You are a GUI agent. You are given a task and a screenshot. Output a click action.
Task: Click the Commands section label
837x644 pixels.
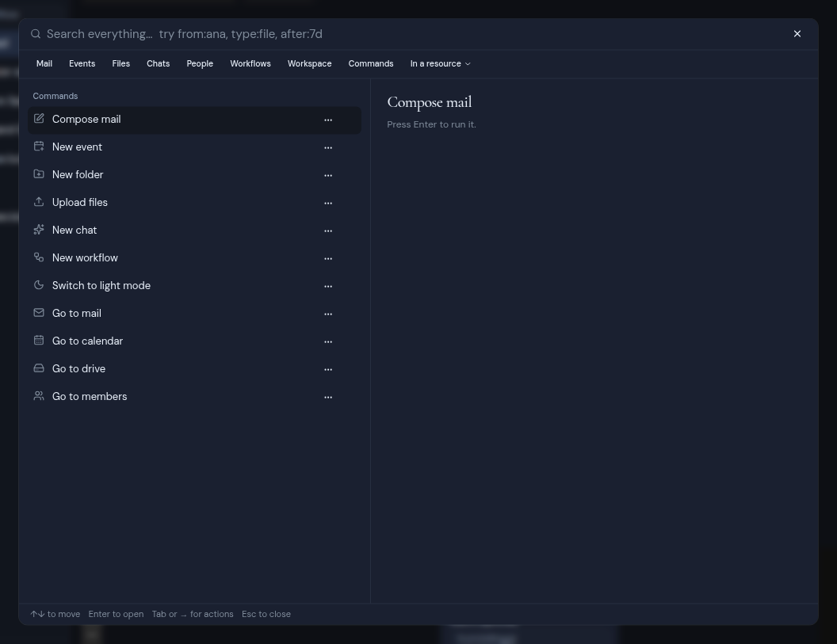click(x=55, y=96)
